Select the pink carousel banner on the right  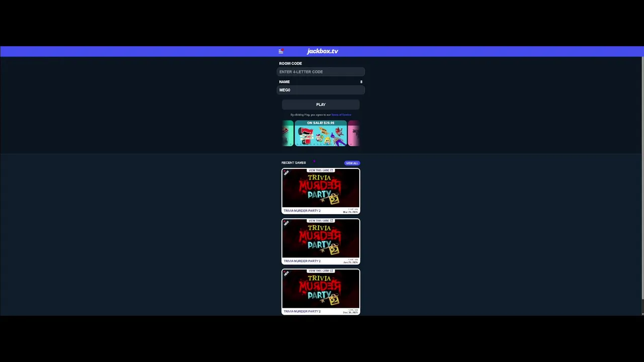click(x=354, y=133)
